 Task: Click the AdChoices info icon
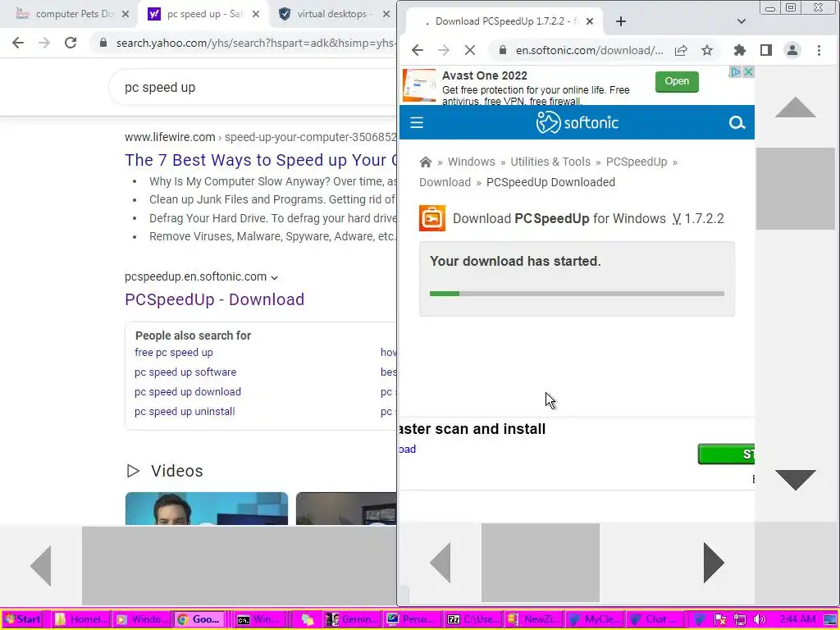[x=737, y=72]
